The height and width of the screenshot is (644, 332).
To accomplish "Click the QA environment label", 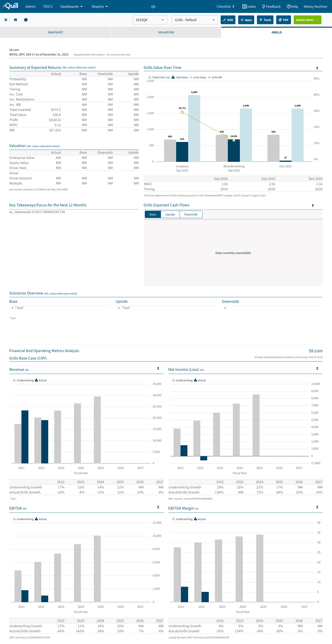I will click(x=153, y=6).
